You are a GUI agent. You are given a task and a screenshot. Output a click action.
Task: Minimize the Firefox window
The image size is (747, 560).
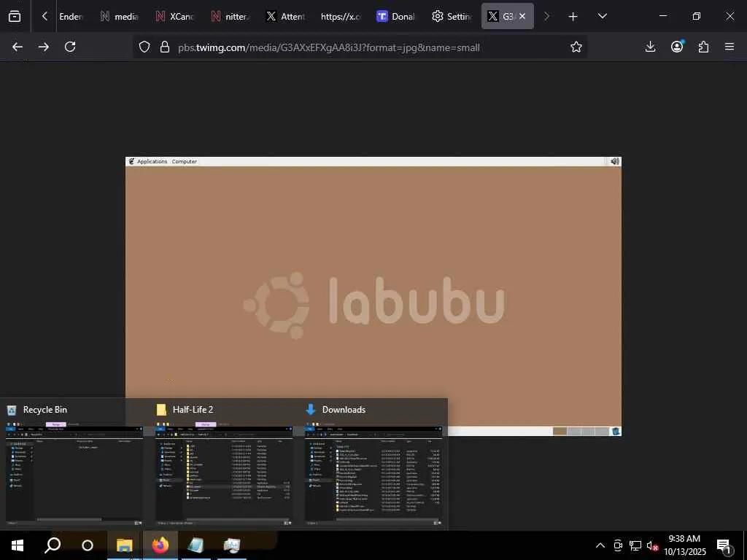coord(662,16)
